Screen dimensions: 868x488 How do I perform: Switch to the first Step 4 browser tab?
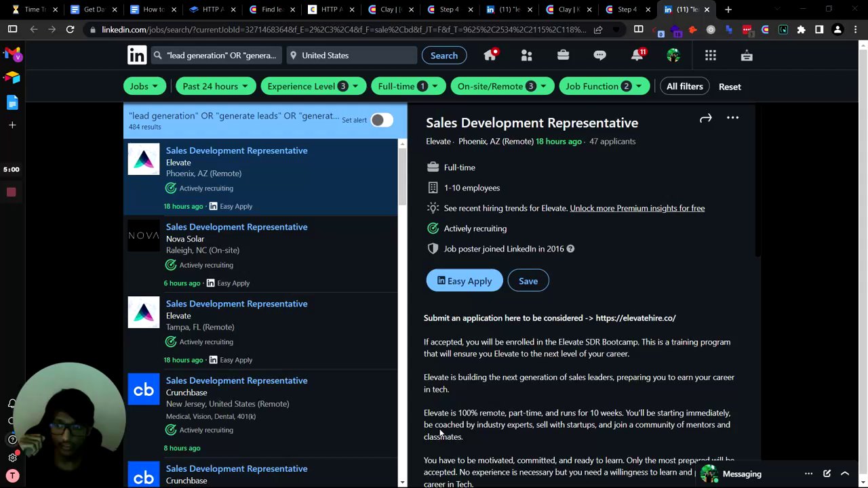(x=450, y=9)
